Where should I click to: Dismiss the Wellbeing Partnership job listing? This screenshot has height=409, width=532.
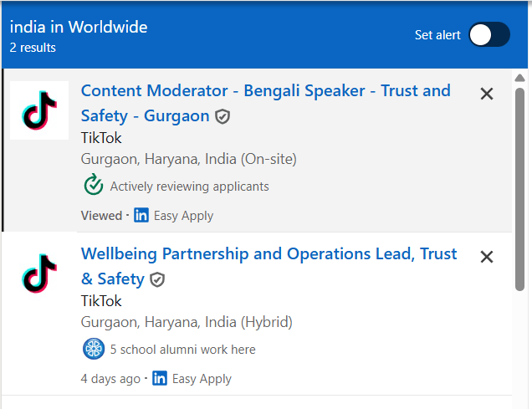[487, 257]
